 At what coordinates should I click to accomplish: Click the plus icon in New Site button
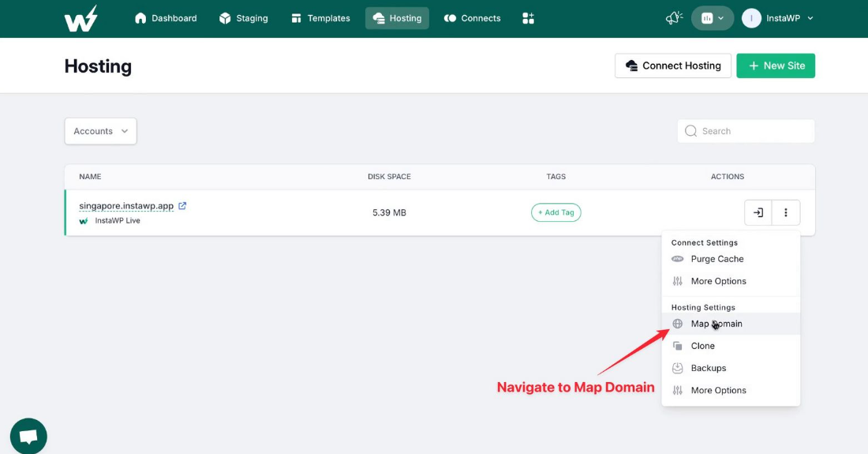tap(754, 66)
